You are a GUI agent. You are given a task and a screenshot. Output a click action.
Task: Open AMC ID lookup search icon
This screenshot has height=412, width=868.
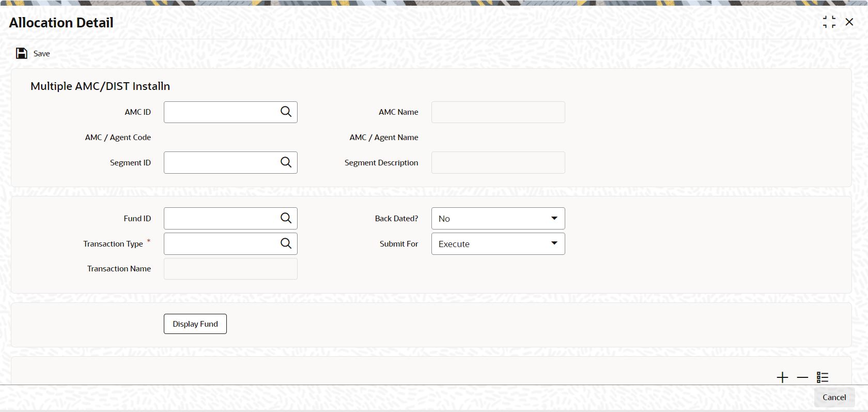[x=286, y=112]
